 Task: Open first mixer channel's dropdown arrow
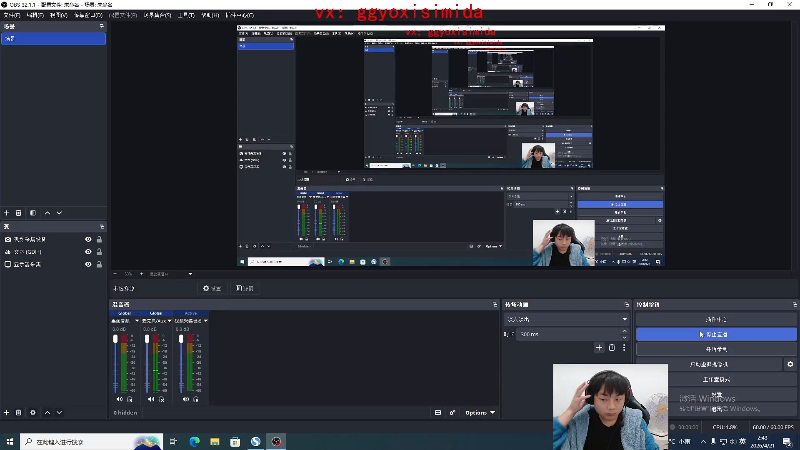(137, 321)
